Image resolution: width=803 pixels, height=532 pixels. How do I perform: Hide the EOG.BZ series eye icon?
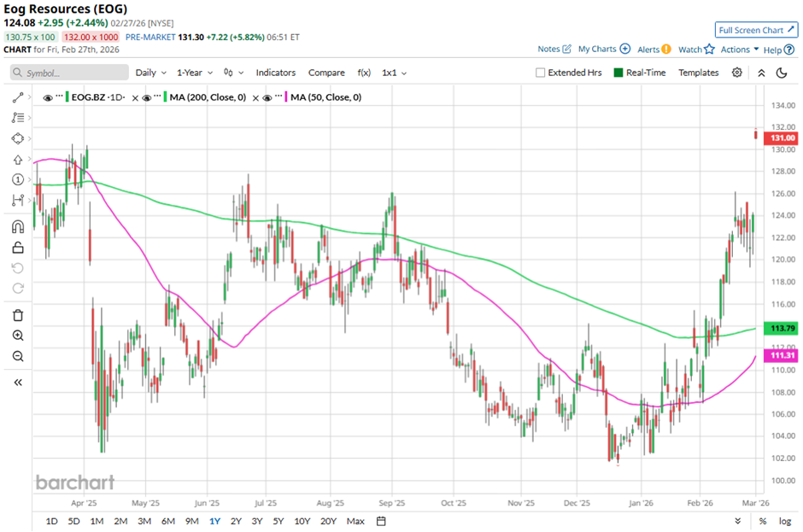pos(48,97)
